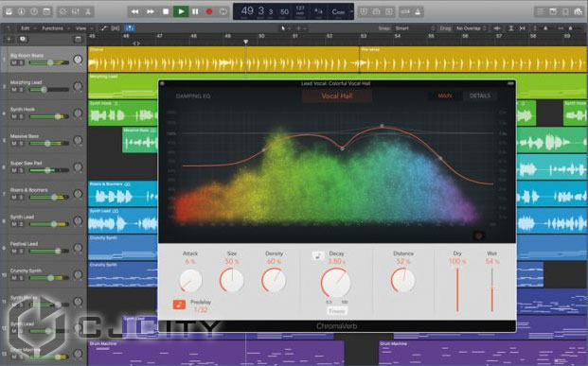The image size is (588, 366).
Task: Pause playback
Action: pos(195,11)
